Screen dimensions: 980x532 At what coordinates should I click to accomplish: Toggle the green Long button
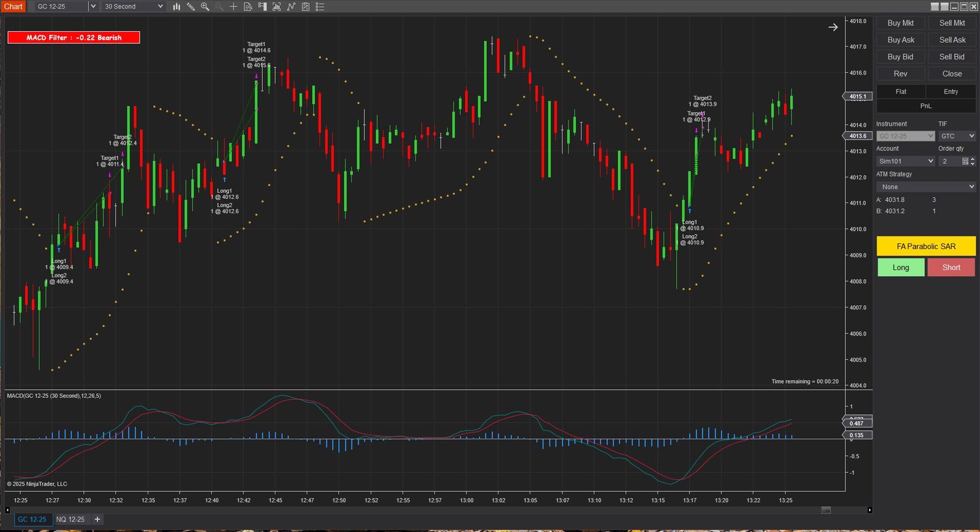click(x=901, y=268)
